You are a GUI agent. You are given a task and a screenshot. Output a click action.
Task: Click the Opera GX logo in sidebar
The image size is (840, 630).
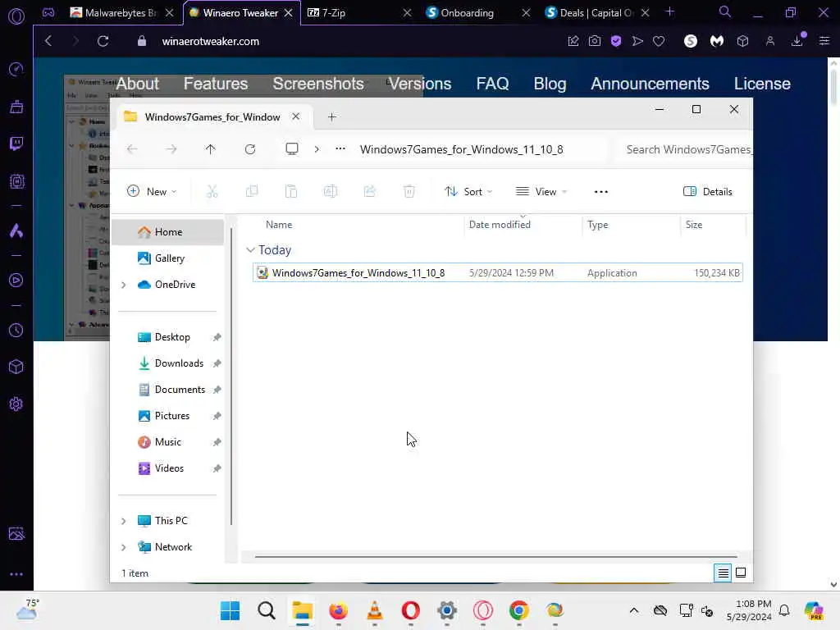16,16
